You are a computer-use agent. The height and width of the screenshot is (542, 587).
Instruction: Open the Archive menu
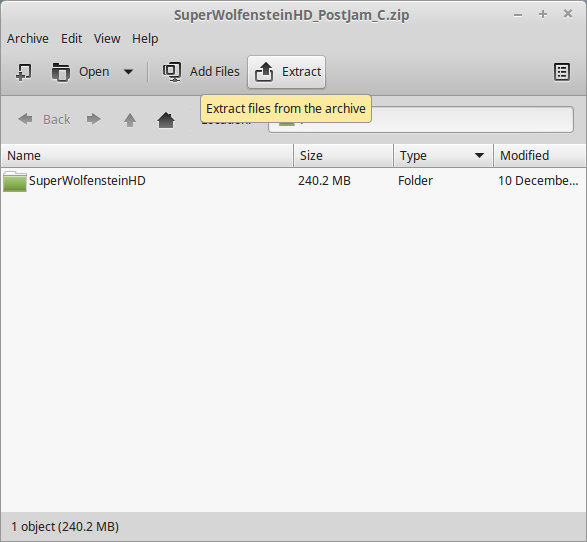pyautogui.click(x=28, y=39)
